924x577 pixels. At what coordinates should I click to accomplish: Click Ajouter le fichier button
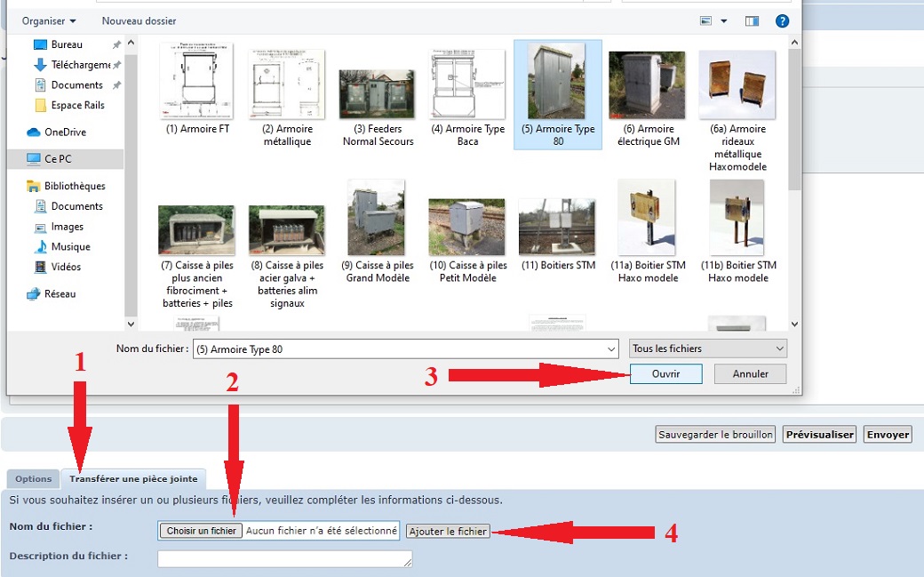point(448,531)
